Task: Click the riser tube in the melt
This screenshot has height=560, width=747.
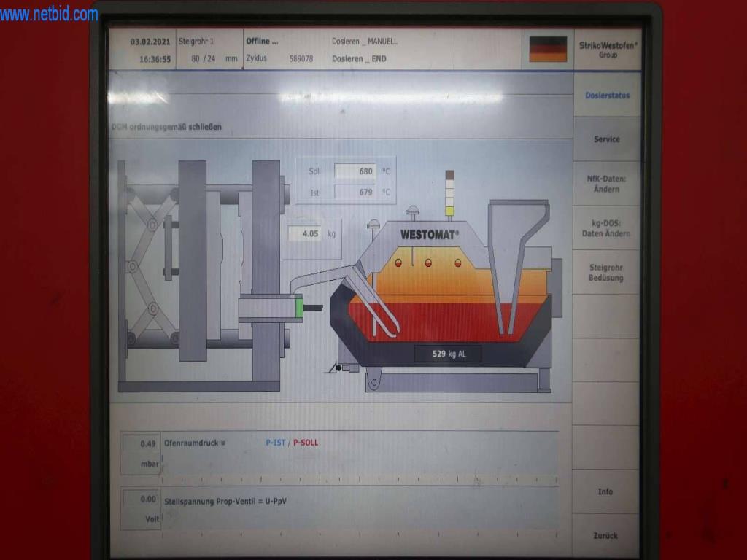Action: 376,306
